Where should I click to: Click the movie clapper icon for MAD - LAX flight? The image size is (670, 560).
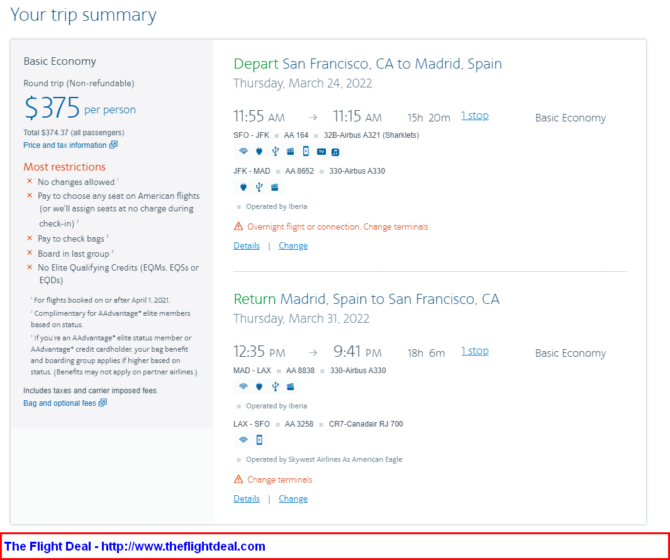click(x=291, y=387)
